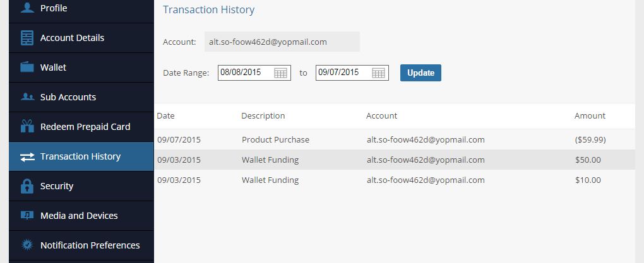Click the Sub Accounts people icon
The height and width of the screenshot is (263, 644).
pyautogui.click(x=27, y=97)
